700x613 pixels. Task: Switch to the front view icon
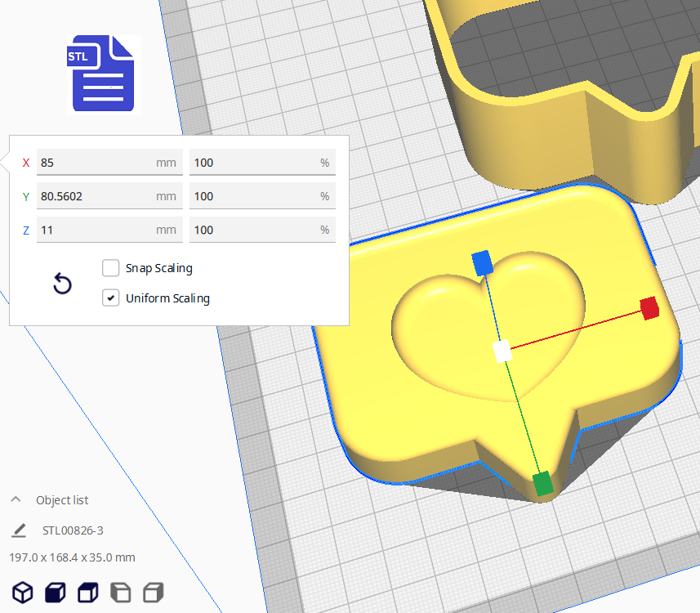tap(55, 592)
